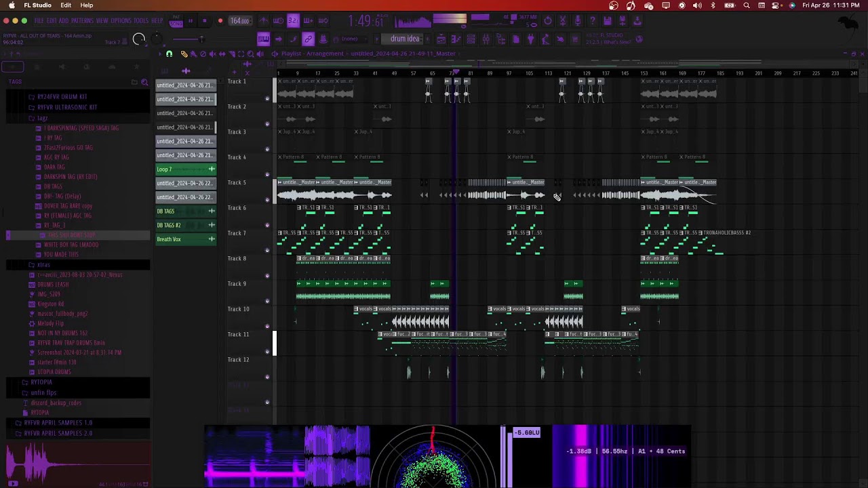Mute Track 9 with its status dot
868x488 pixels.
[267, 301]
